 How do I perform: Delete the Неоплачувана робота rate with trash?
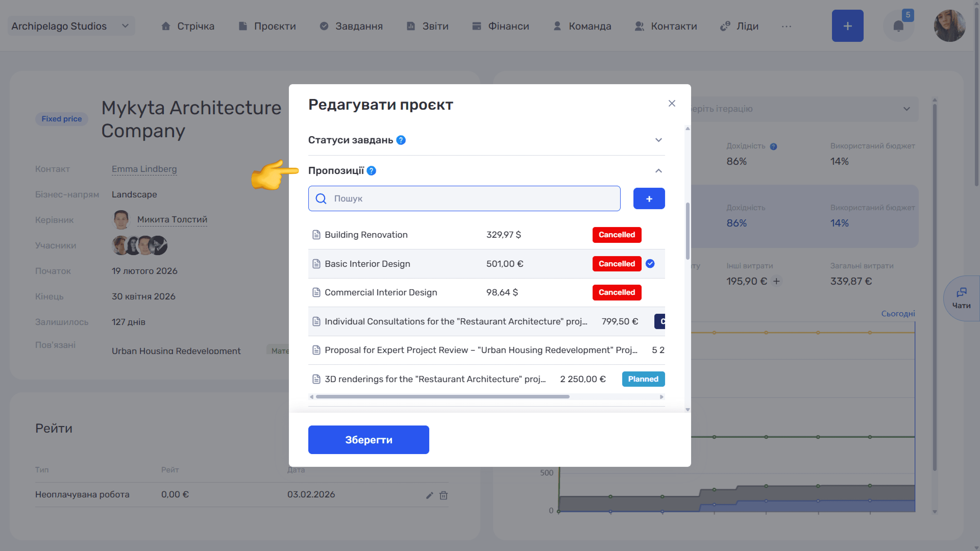click(x=443, y=495)
